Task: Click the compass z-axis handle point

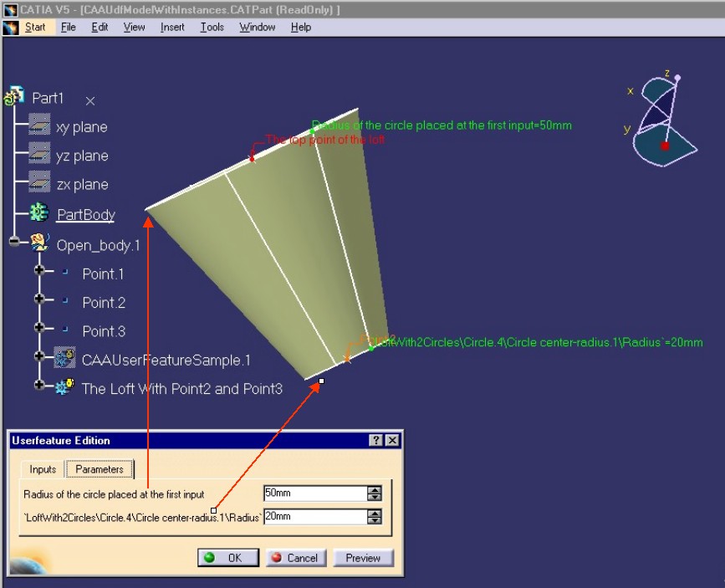Action: pos(677,78)
